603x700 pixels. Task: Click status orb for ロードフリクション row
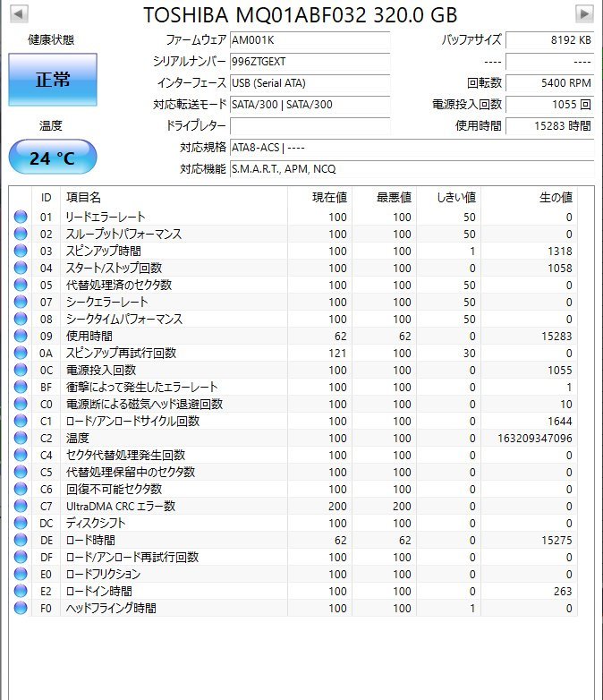click(x=21, y=574)
